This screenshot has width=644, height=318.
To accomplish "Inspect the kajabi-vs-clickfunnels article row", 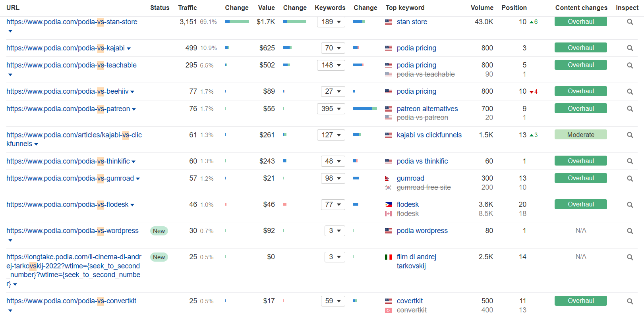I will (630, 135).
